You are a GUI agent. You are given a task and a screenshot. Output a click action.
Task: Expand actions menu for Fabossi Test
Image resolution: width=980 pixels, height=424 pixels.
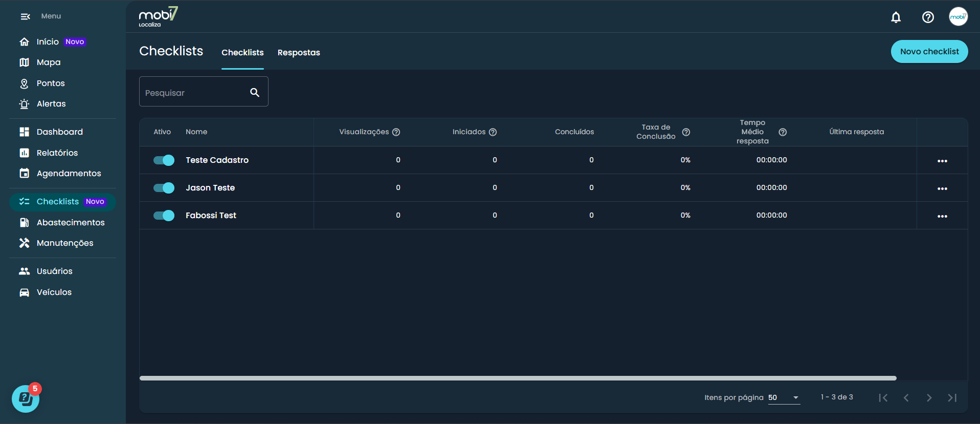[942, 216]
